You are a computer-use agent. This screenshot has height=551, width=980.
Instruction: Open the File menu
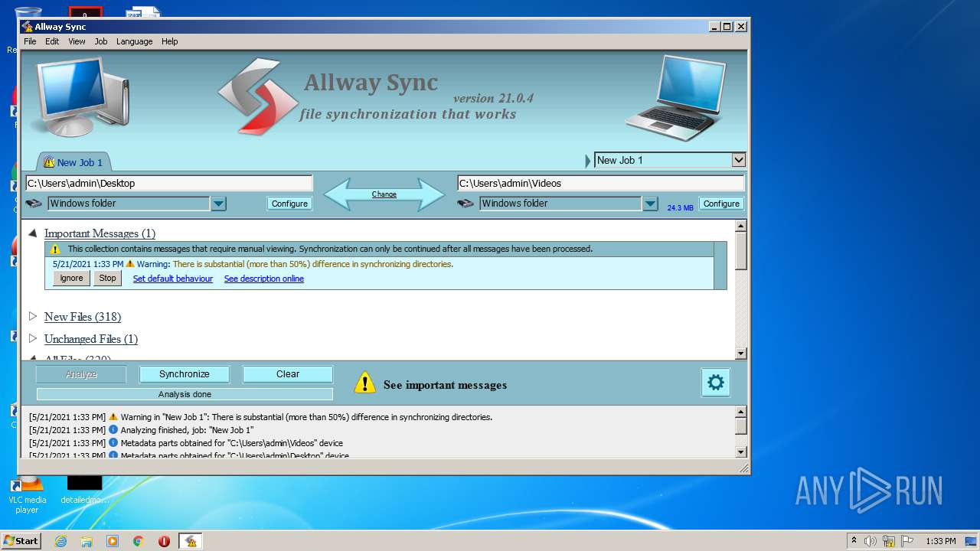pyautogui.click(x=30, y=41)
